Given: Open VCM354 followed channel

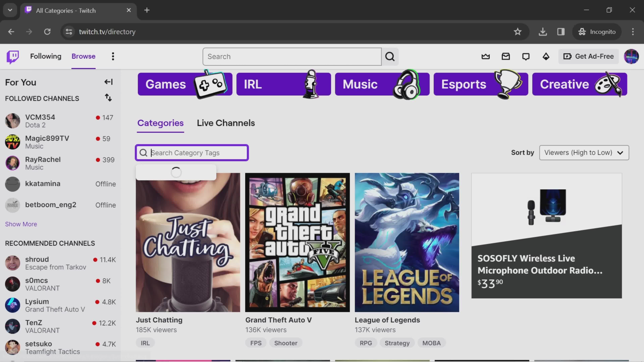Looking at the screenshot, I should [x=60, y=121].
